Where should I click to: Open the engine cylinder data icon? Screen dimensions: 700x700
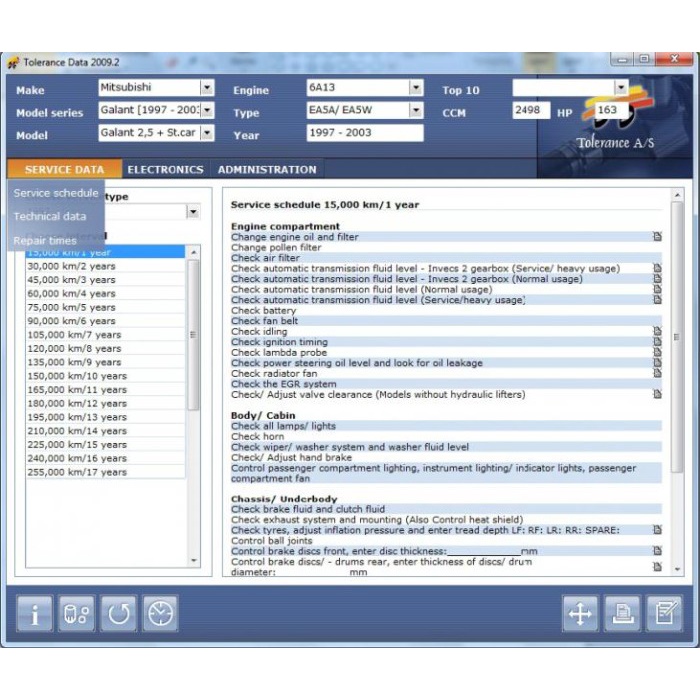coord(76,613)
